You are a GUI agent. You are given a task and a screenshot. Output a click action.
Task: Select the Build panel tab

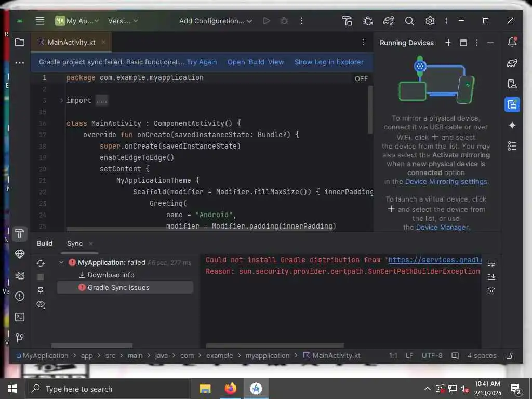(x=45, y=244)
